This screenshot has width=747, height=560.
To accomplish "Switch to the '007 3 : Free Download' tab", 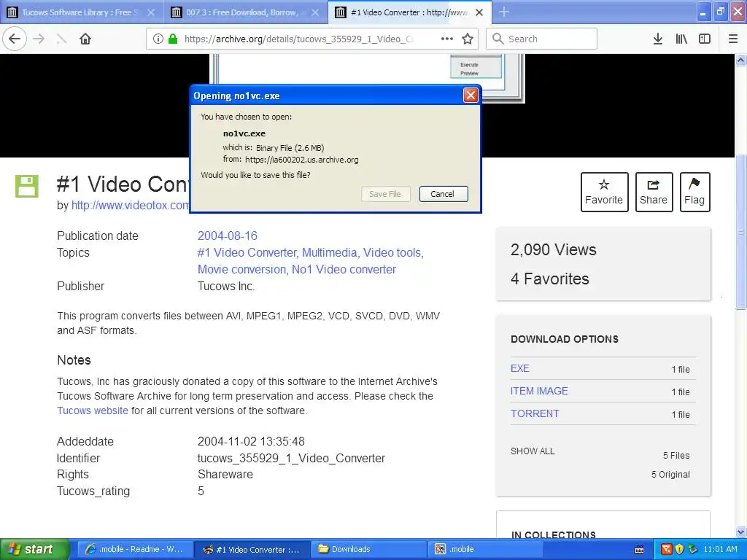I will pyautogui.click(x=245, y=12).
